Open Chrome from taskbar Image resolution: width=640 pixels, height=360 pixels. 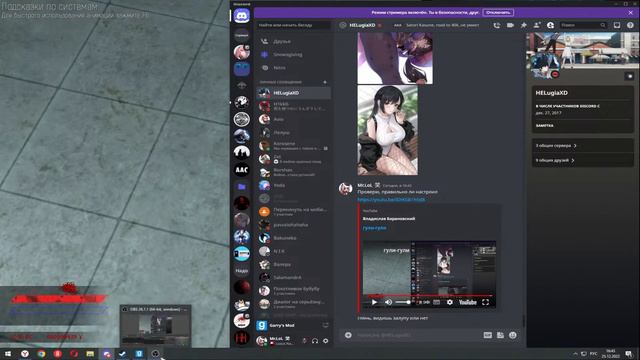41,354
